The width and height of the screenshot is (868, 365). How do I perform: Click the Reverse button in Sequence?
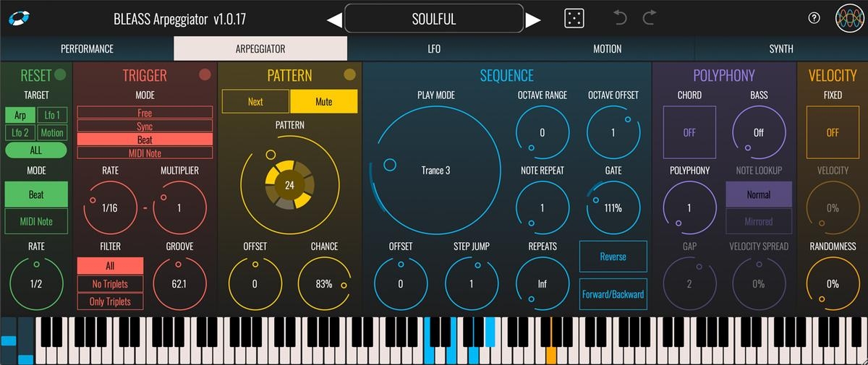pyautogui.click(x=613, y=257)
